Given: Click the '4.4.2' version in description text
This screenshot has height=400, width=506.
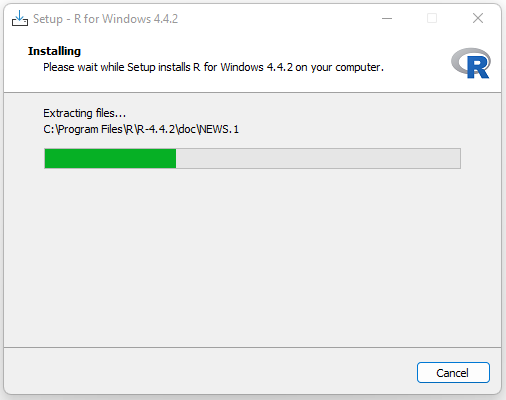Looking at the screenshot, I should tap(279, 67).
